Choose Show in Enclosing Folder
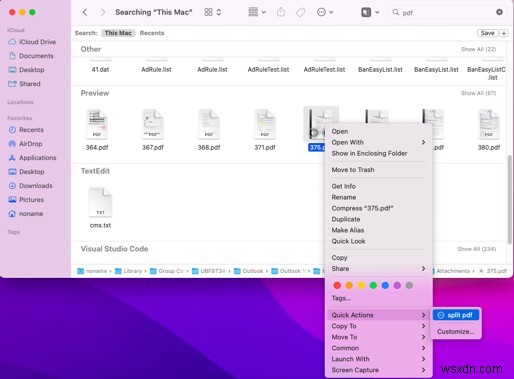 378,153
